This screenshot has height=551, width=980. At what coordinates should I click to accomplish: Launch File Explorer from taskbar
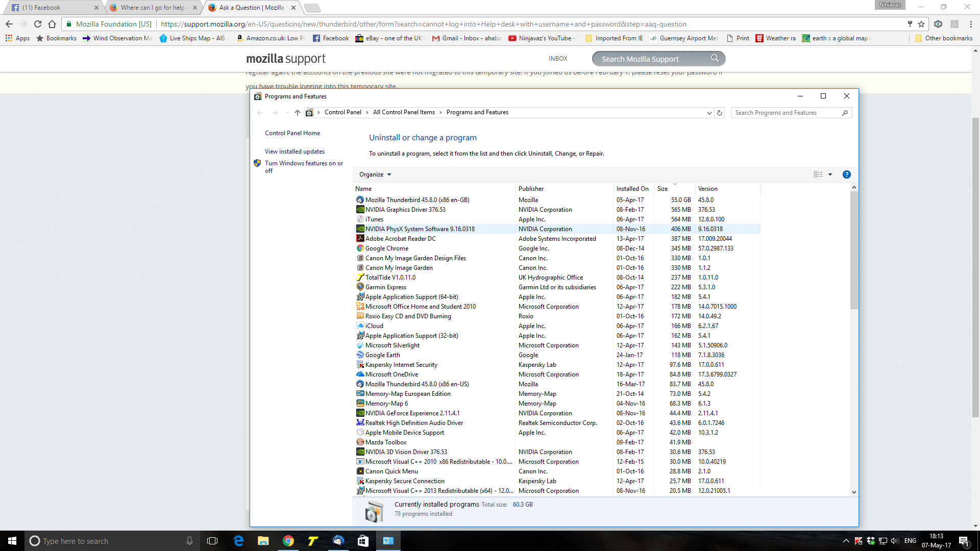pos(263,541)
